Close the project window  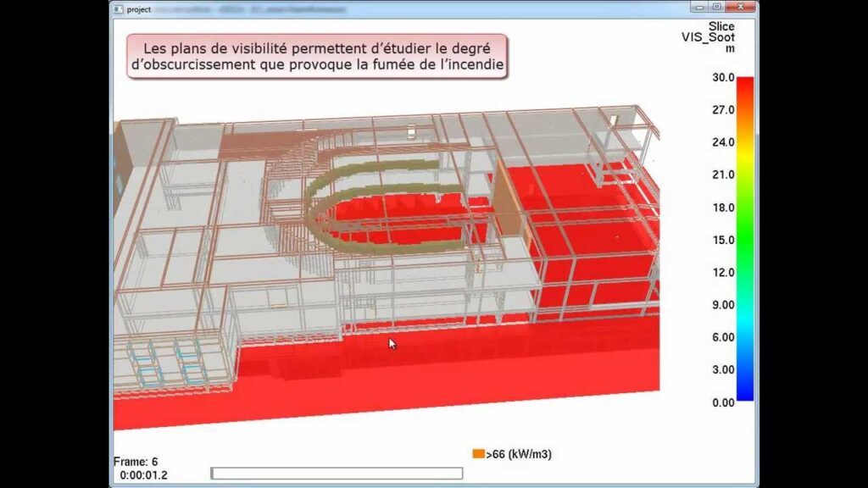(x=742, y=7)
